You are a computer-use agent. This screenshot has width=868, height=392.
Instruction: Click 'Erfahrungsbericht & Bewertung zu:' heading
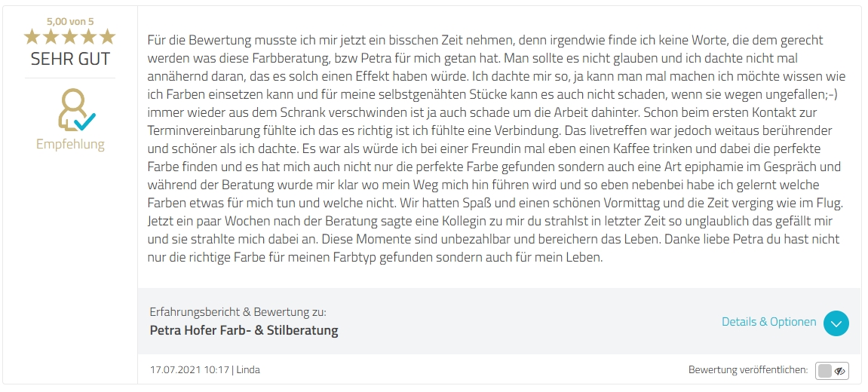point(238,311)
